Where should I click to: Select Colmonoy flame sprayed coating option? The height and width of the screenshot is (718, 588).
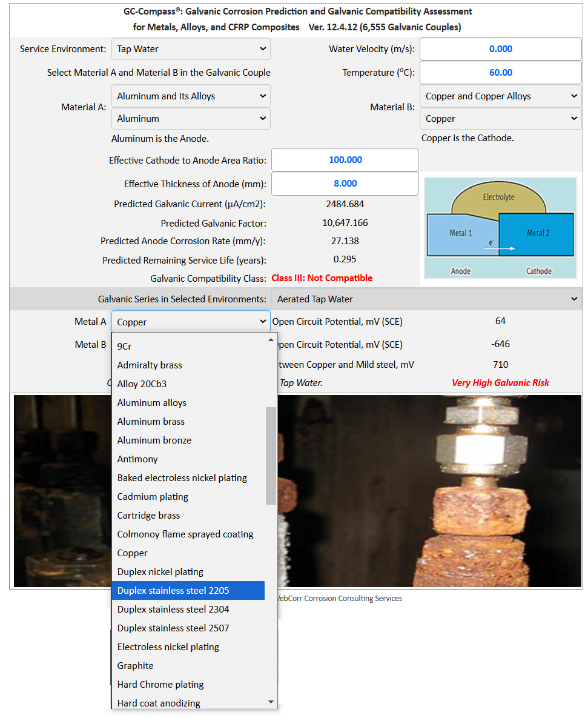pos(188,534)
